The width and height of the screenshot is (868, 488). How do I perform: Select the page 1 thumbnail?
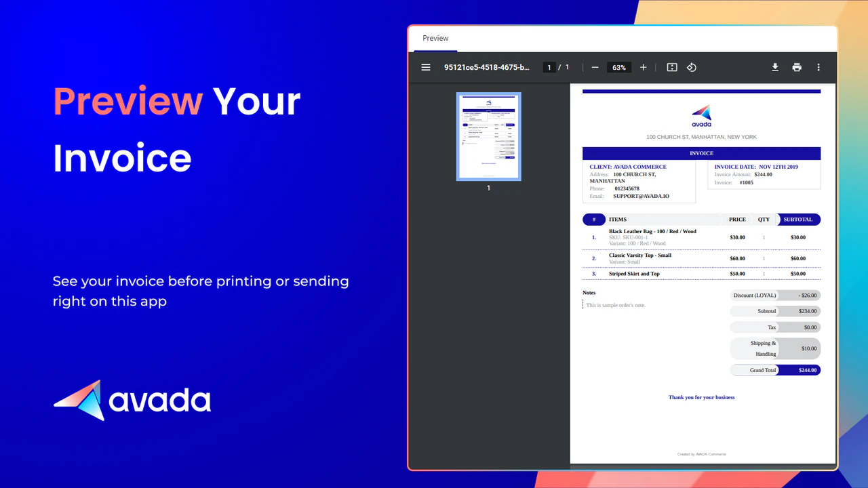(488, 136)
